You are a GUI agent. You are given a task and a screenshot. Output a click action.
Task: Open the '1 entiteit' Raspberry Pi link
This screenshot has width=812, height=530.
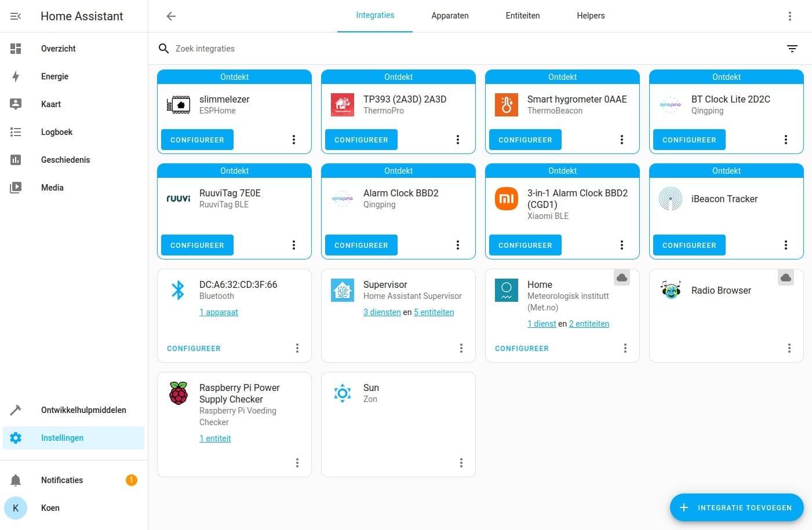[215, 438]
